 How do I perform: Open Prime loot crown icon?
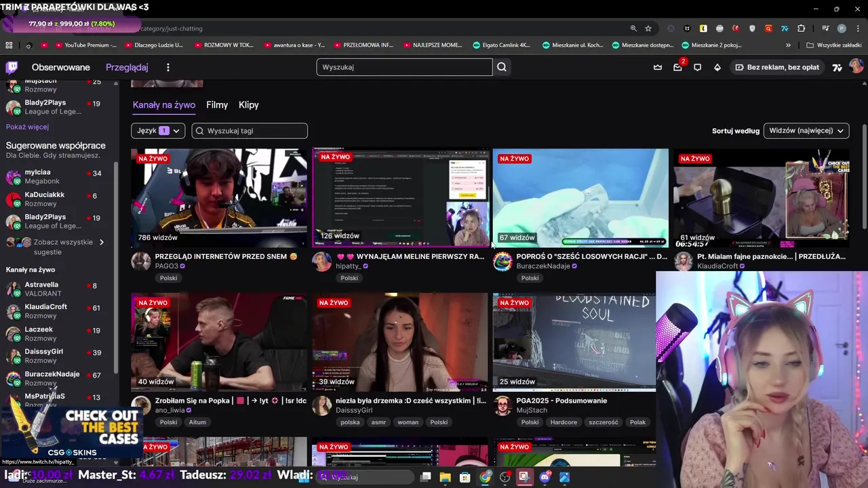click(657, 67)
